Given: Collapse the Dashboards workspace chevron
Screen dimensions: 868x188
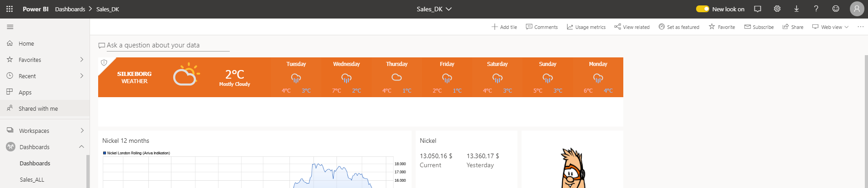Looking at the screenshot, I should pos(82,147).
